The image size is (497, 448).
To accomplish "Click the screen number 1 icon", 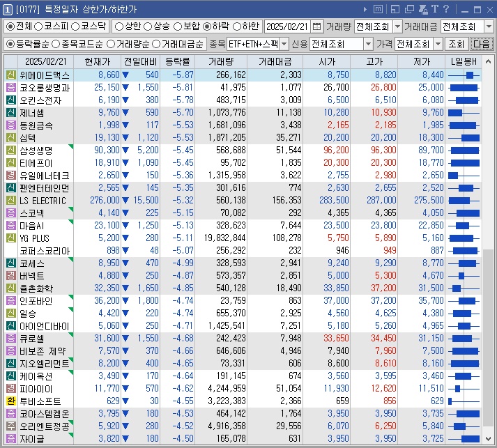I will click(7, 10).
